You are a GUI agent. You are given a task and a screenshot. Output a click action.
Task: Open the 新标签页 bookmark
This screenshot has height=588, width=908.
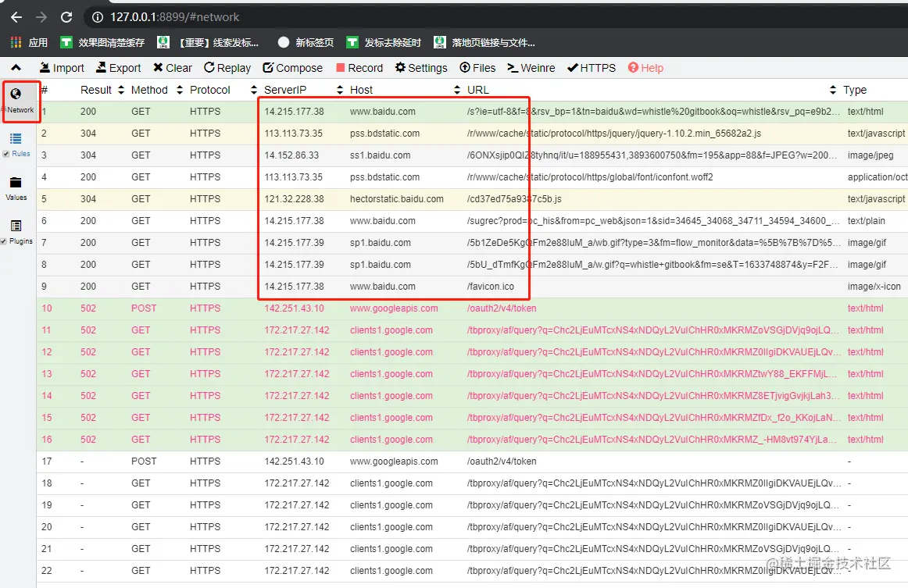(306, 42)
